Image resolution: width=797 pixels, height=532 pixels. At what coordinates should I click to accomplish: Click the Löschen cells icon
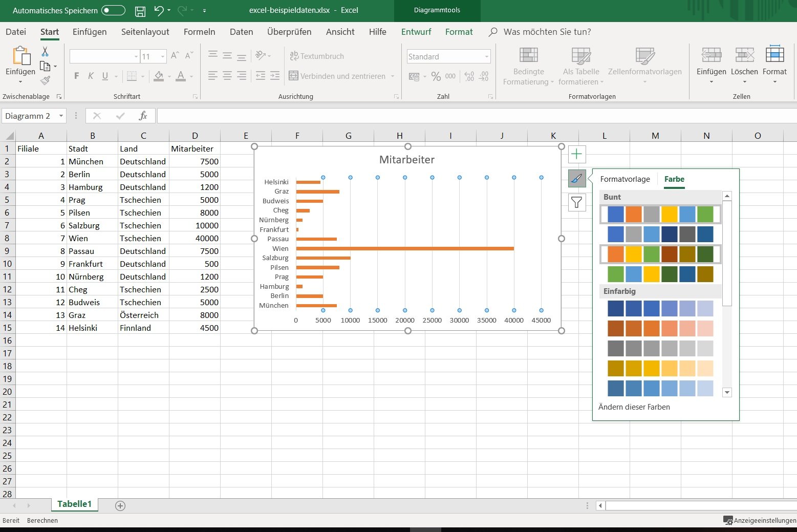(x=744, y=63)
